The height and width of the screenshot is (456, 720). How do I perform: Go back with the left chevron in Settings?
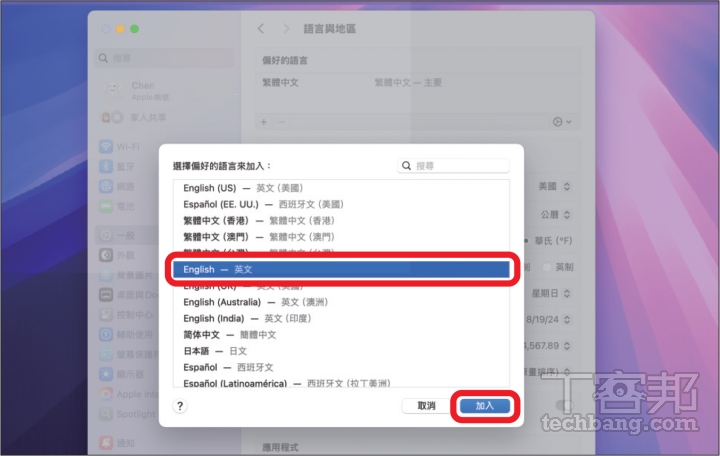[261, 29]
